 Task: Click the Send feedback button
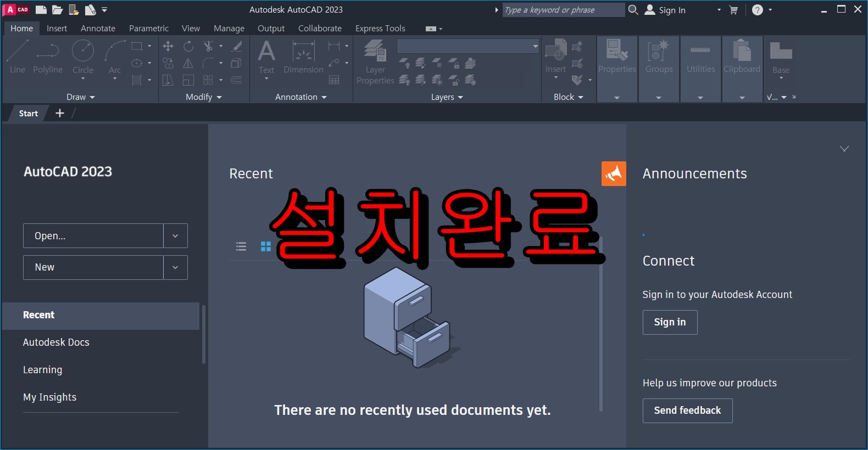(688, 410)
